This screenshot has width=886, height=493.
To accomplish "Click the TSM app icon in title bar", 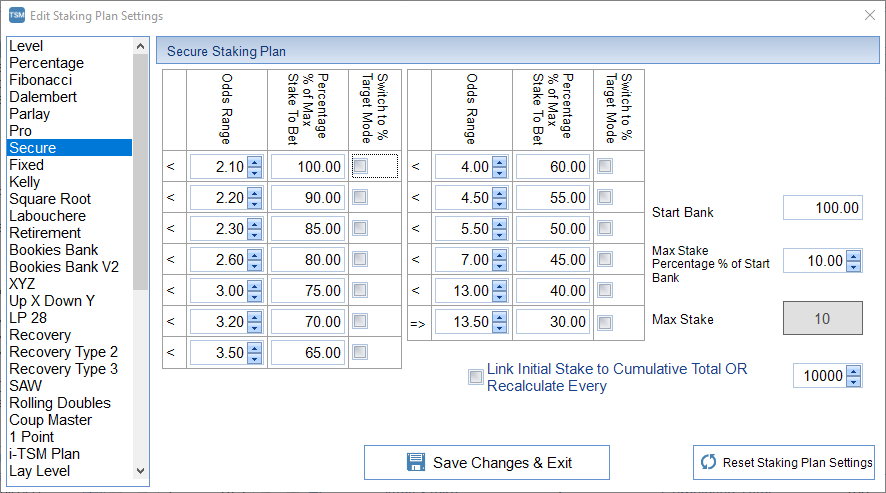I will pyautogui.click(x=16, y=16).
